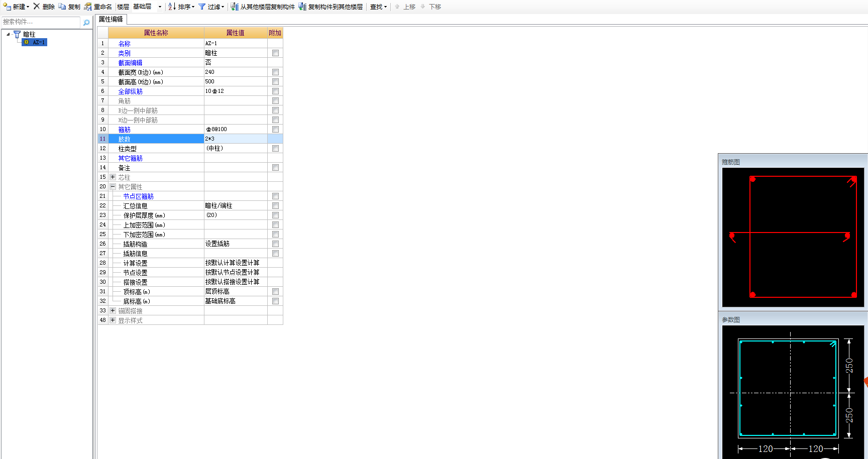Viewport: 868px width, 459px height.
Task: Toggle the 截面高(H边) row checkbox
Action: click(275, 81)
